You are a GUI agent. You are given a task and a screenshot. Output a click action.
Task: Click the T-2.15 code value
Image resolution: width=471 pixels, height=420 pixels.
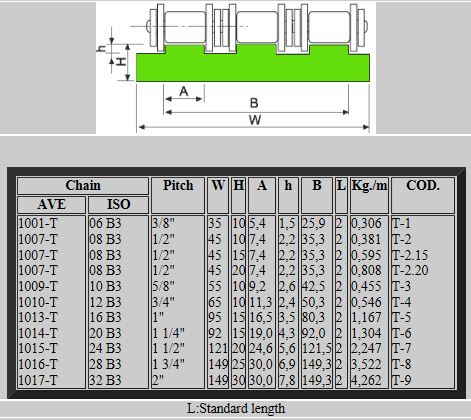[410, 255]
